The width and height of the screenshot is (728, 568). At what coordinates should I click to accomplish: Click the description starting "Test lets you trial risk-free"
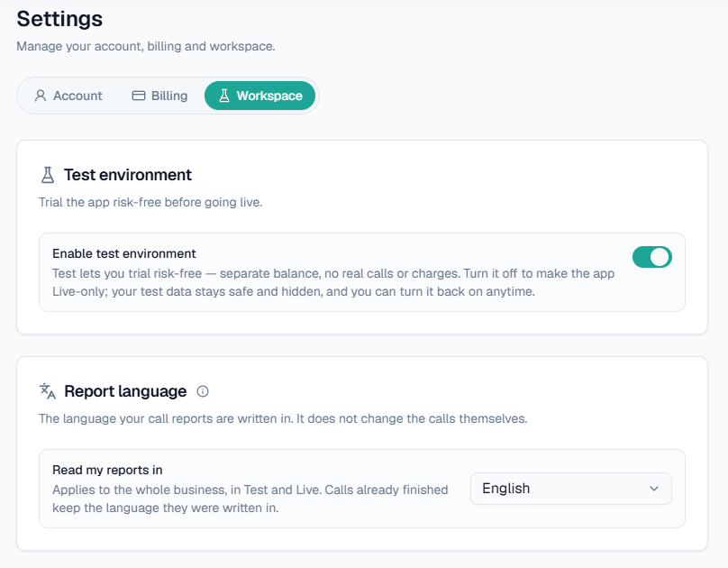coord(333,282)
